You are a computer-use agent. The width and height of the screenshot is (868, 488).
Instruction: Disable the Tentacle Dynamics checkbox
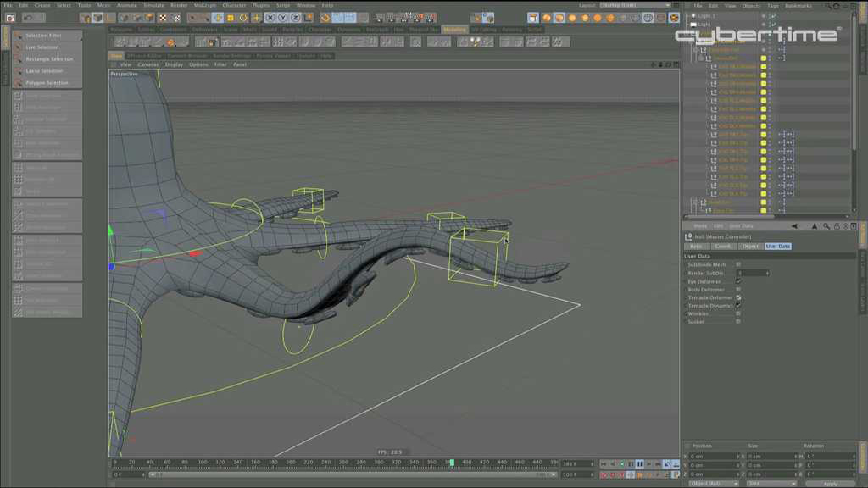tap(738, 306)
